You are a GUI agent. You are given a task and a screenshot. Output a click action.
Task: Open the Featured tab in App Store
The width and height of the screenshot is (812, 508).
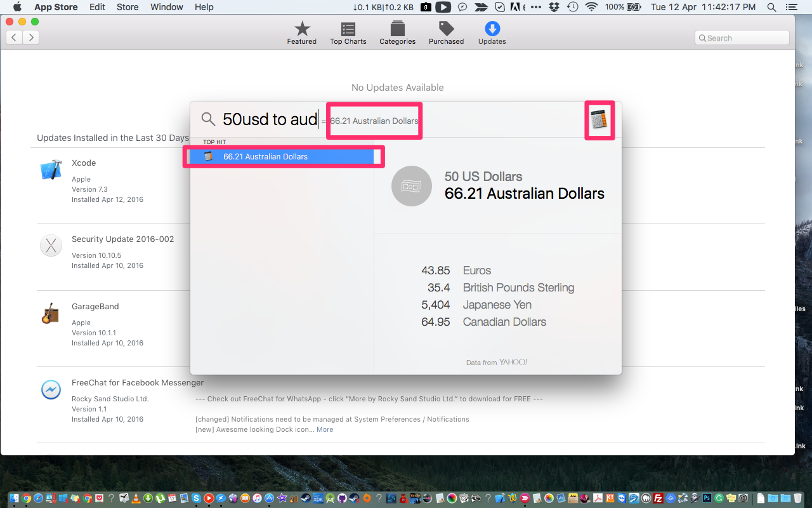coord(302,33)
